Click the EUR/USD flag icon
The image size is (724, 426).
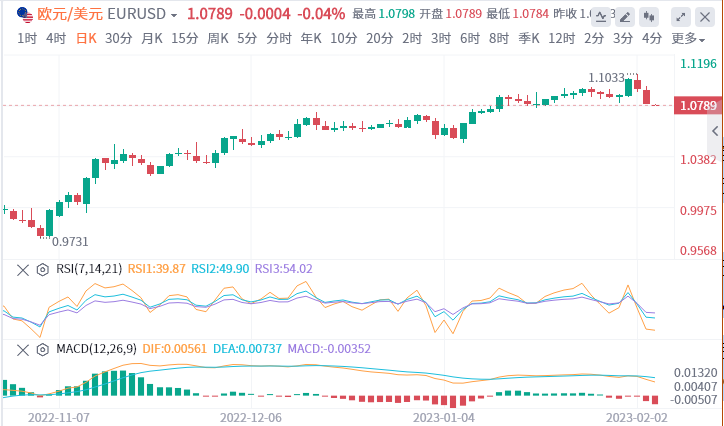pyautogui.click(x=25, y=15)
